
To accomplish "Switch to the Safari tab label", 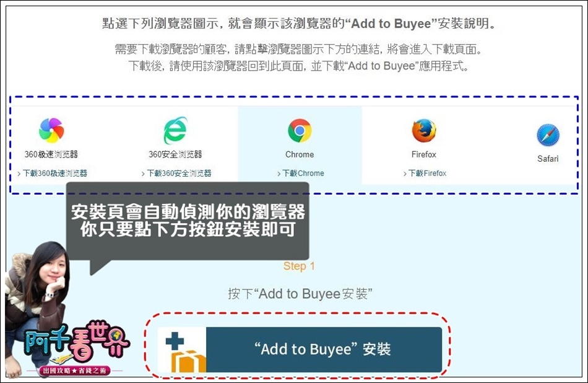I will [548, 159].
